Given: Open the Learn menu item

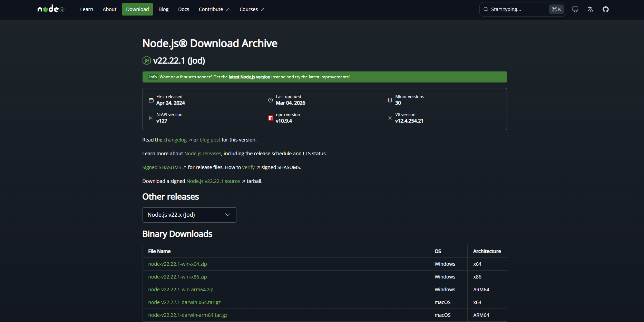Looking at the screenshot, I should pyautogui.click(x=87, y=9).
